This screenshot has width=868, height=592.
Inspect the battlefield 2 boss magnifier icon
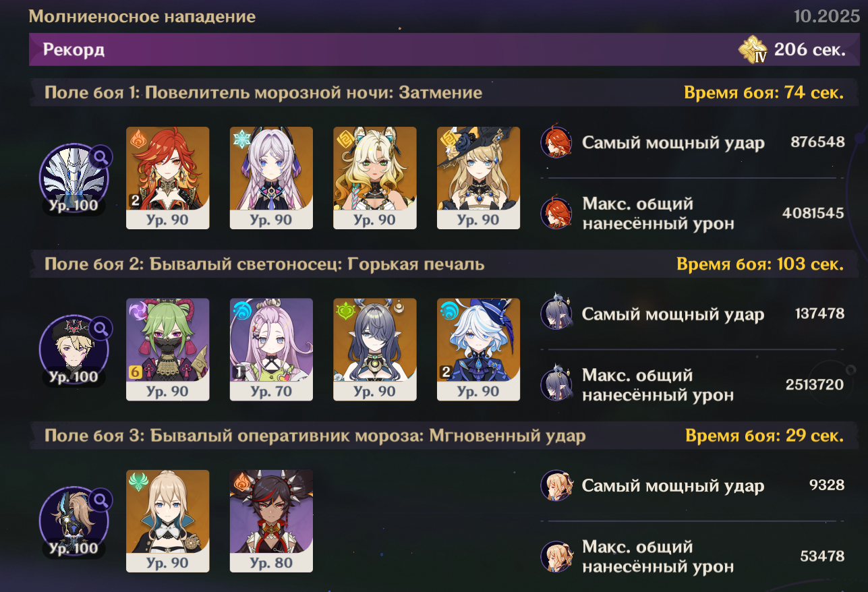[x=100, y=329]
